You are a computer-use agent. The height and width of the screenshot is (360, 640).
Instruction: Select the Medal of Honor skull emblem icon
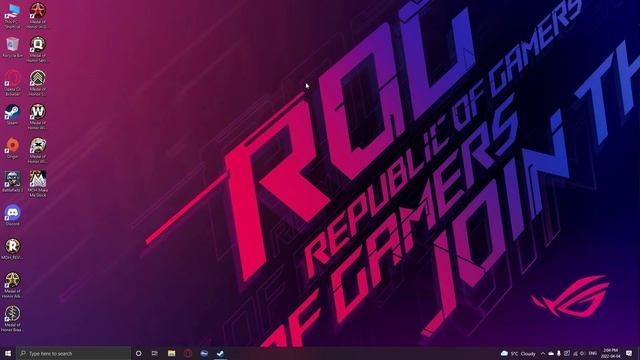point(38,151)
